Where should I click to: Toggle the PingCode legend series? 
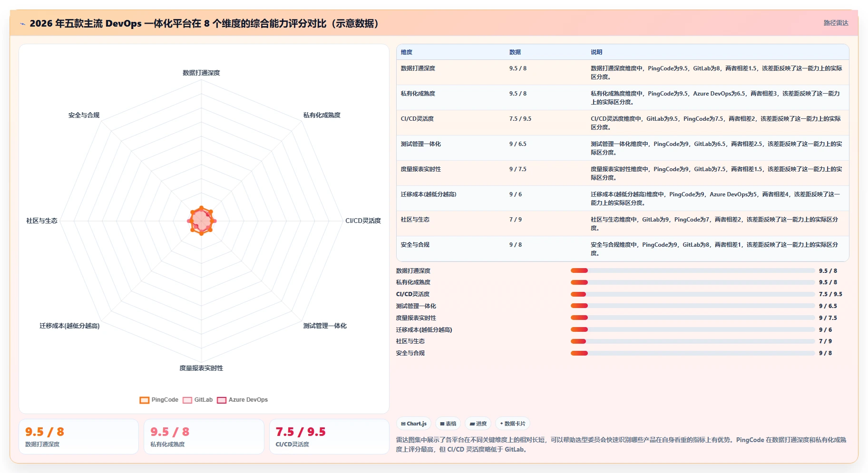[159, 400]
